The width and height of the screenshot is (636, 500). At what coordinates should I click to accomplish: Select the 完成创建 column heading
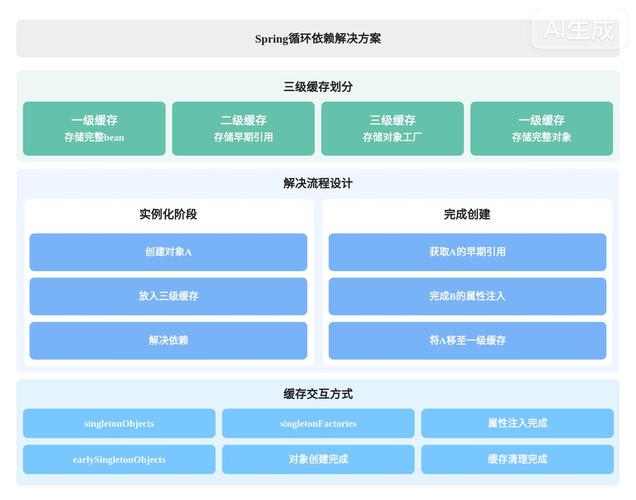[467, 214]
